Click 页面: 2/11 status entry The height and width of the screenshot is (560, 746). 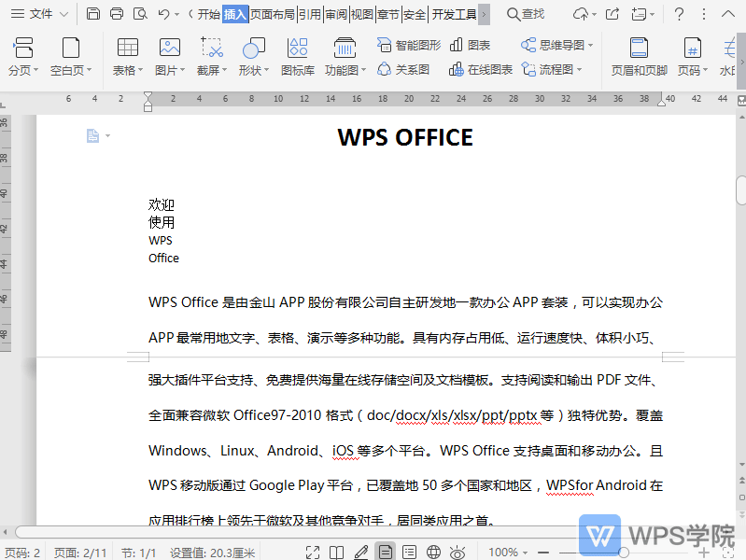(x=80, y=553)
